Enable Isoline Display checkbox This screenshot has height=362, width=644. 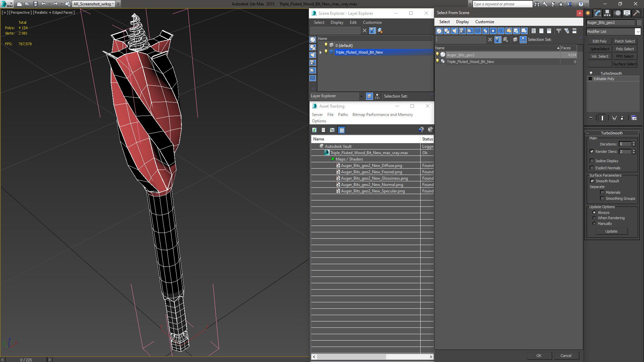592,161
